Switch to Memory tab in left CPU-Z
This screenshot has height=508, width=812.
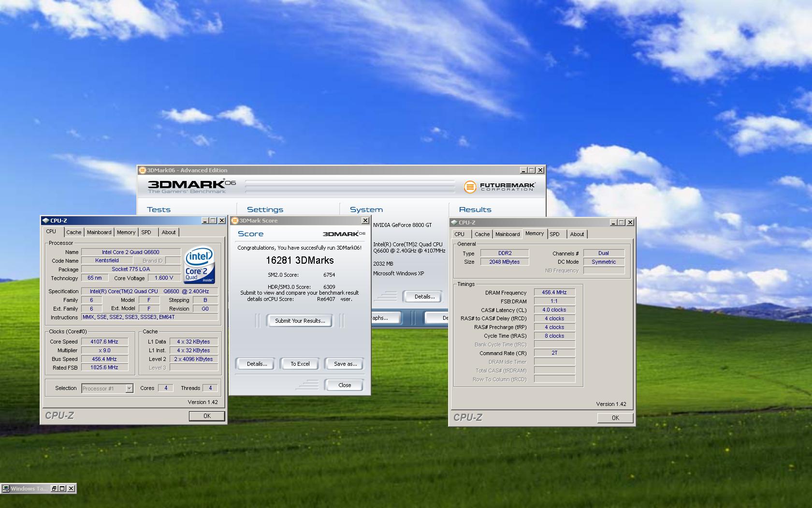[126, 232]
